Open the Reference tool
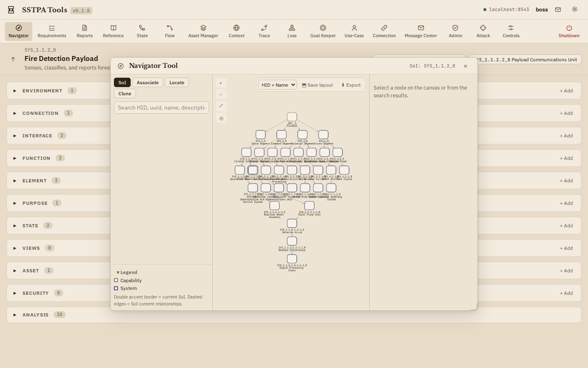Viewport: 588px width, 368px height. [x=113, y=31]
